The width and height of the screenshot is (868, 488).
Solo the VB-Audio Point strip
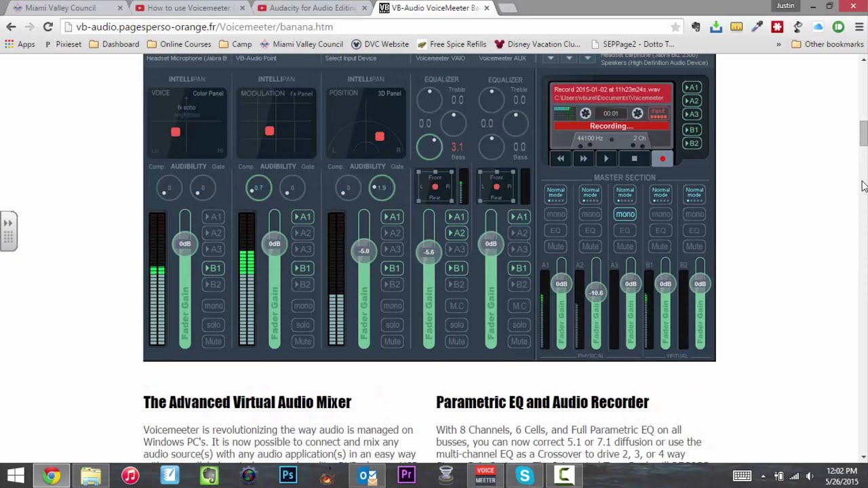pyautogui.click(x=302, y=325)
